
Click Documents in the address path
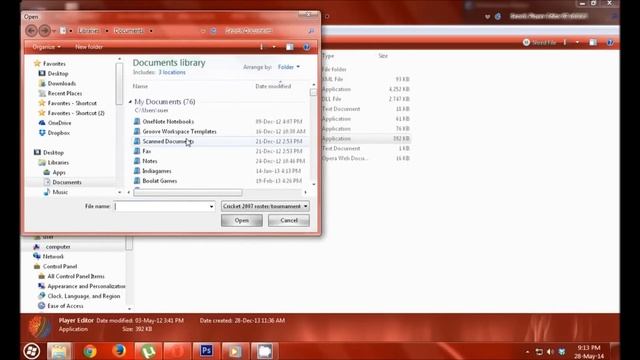(129, 31)
